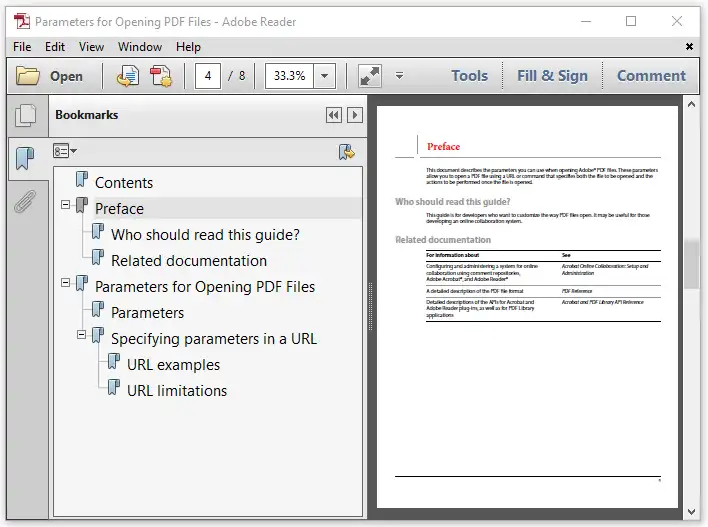
Task: Select the Preface bookmark
Action: click(x=119, y=209)
